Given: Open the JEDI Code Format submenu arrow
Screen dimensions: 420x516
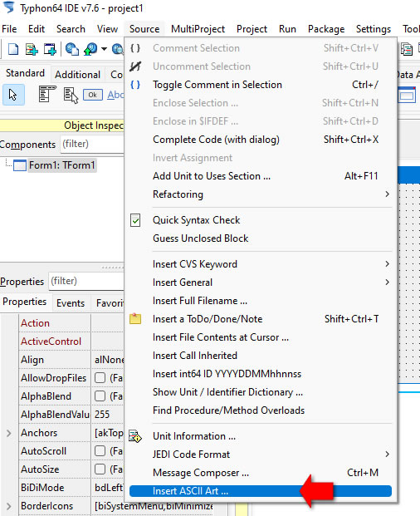Looking at the screenshot, I should tap(387, 455).
